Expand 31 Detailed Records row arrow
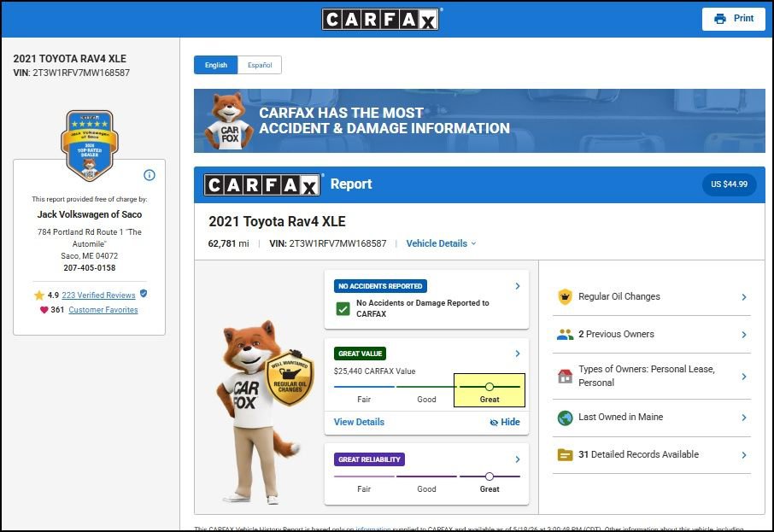The width and height of the screenshot is (774, 532). click(744, 455)
